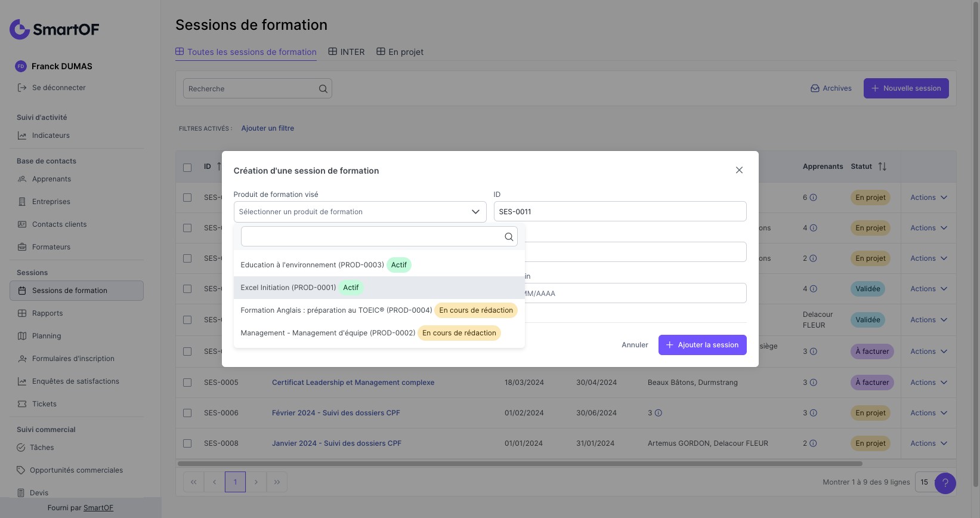Click the Se déconnecter logout icon
Viewport: 980px width, 518px height.
(22, 88)
